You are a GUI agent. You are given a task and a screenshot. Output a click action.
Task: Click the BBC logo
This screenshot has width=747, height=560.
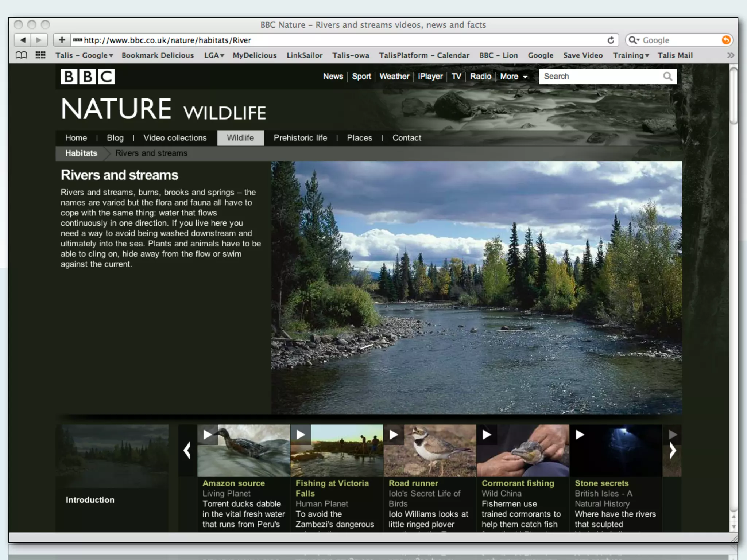click(88, 77)
